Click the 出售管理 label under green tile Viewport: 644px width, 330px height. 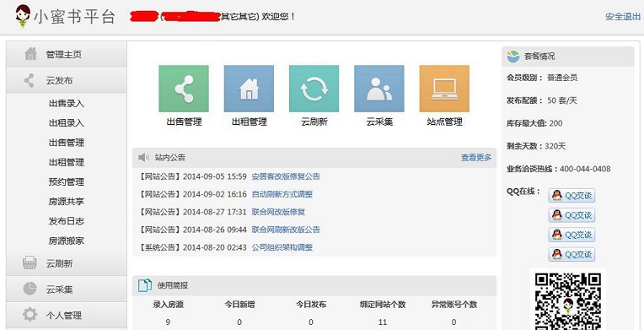(x=184, y=122)
